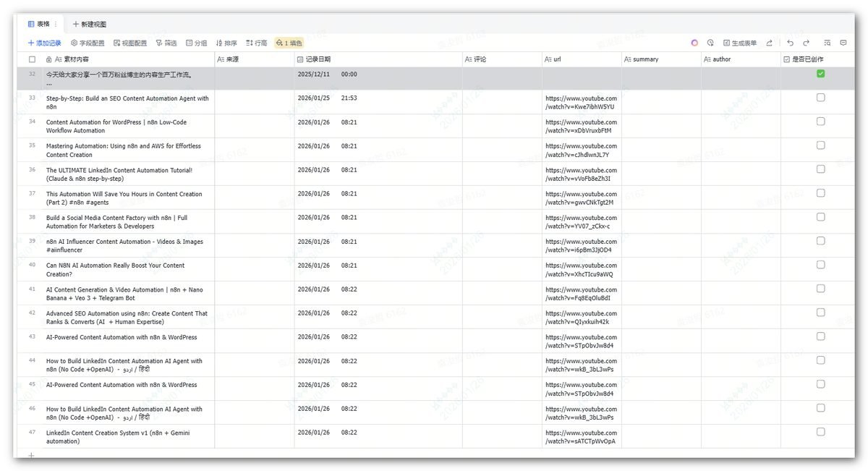Image resolution: width=868 pixels, height=471 pixels.
Task: Open 字段配置 field settings
Action: pos(88,43)
